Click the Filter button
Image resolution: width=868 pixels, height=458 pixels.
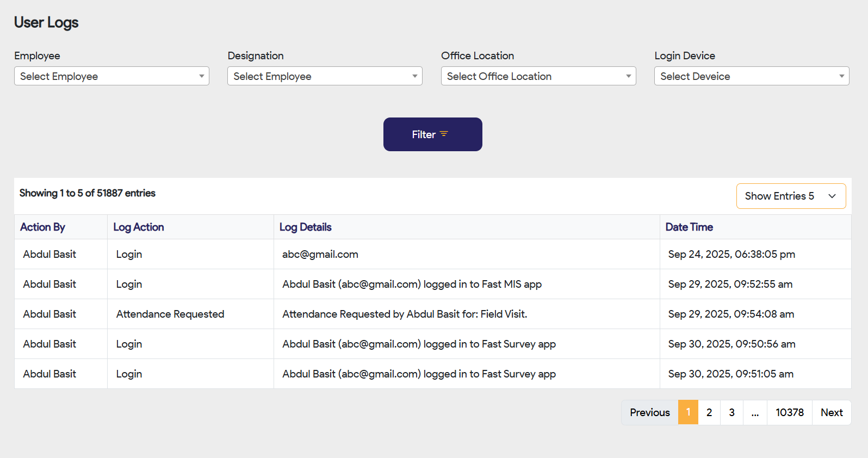[432, 134]
